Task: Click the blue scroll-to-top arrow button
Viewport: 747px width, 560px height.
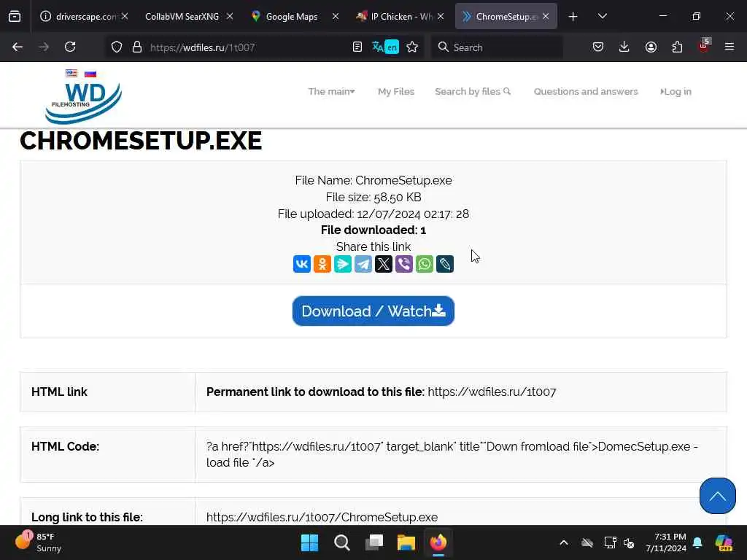Action: click(718, 496)
